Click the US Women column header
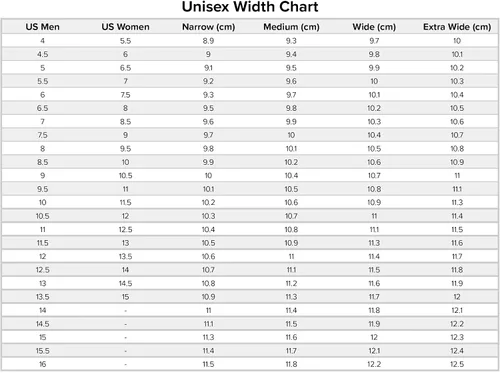The image size is (500, 373). [x=125, y=27]
